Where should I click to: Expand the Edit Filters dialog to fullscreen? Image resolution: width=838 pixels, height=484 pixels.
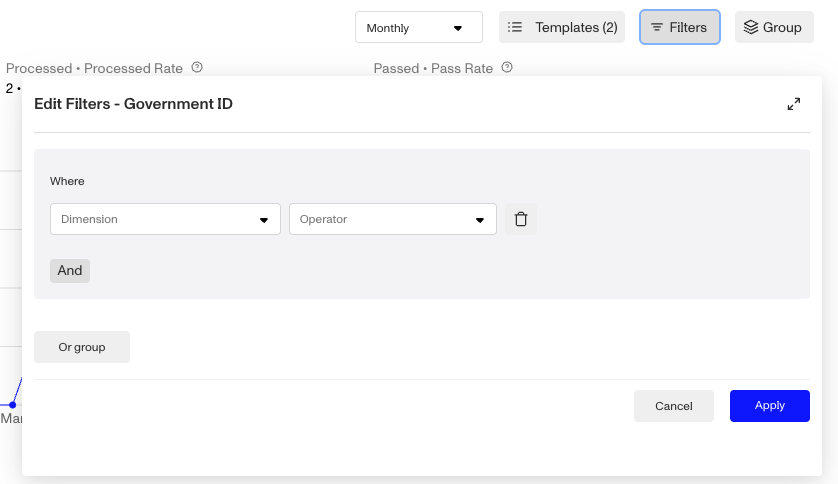pyautogui.click(x=794, y=104)
